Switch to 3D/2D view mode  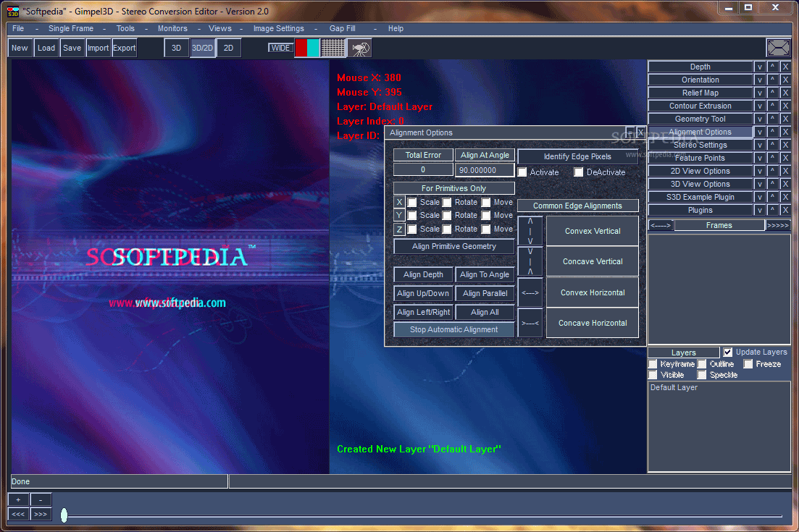click(x=202, y=48)
